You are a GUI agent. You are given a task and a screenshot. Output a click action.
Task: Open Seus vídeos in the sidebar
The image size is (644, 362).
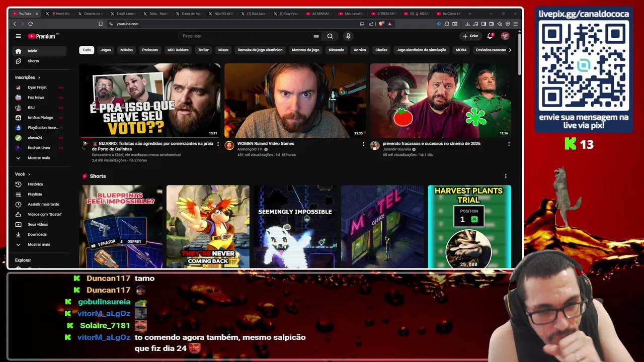[40, 224]
